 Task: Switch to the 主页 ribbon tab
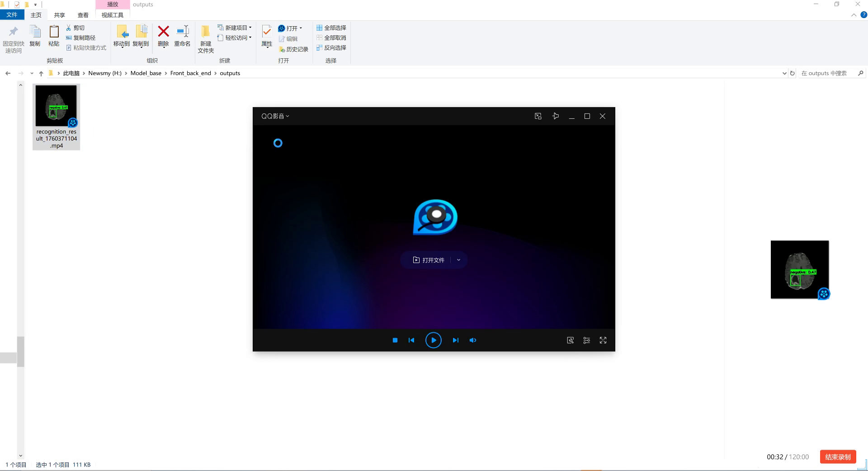pyautogui.click(x=36, y=15)
